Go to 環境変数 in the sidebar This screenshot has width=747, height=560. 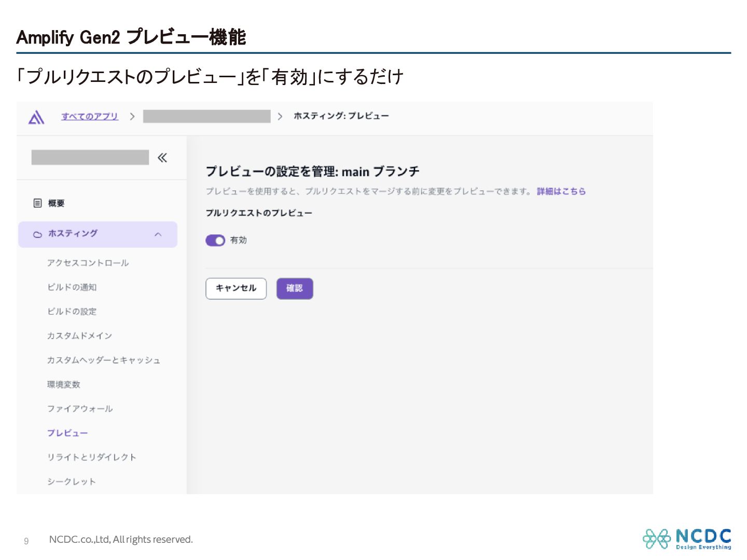pos(63,385)
